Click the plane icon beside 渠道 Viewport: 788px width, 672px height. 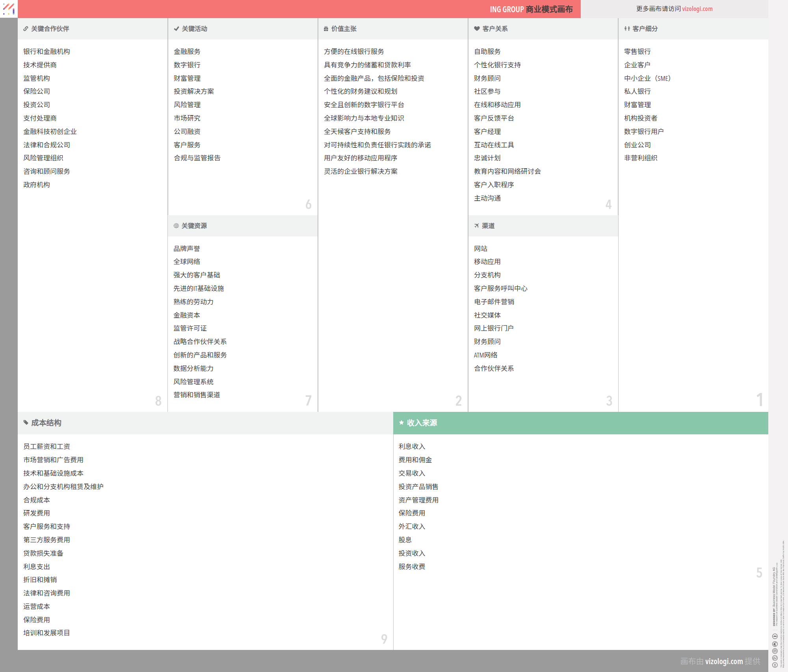(x=477, y=226)
